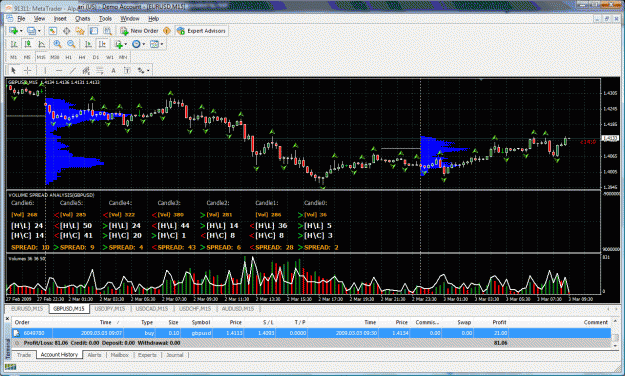
Task: Select the Vertical Line drawing tool
Action: coord(45,71)
